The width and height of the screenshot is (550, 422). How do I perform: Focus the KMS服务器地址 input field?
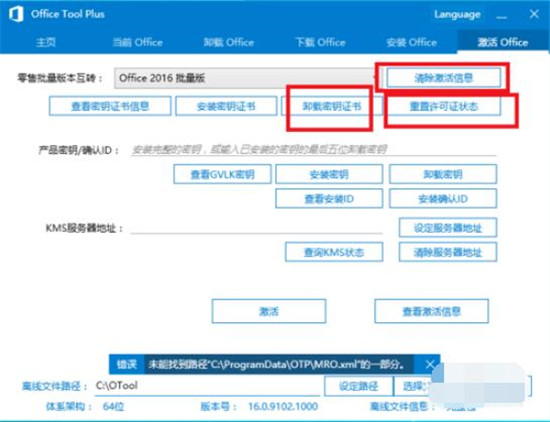[256, 227]
